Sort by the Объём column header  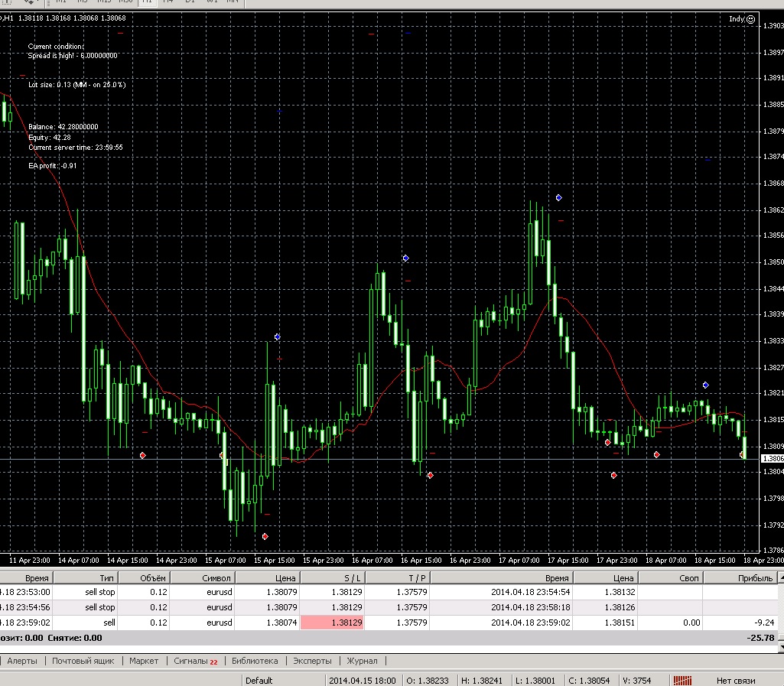click(x=144, y=578)
